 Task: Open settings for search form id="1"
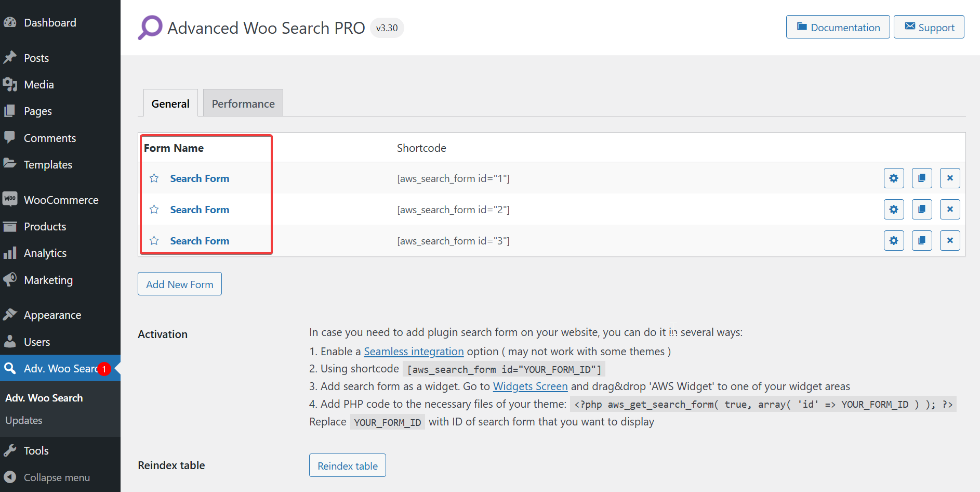click(x=894, y=178)
